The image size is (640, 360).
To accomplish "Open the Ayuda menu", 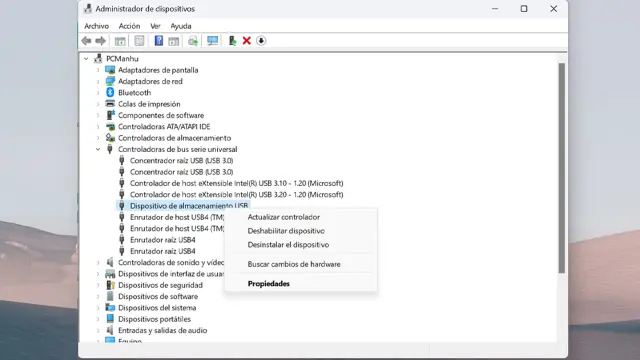I will pyautogui.click(x=181, y=26).
